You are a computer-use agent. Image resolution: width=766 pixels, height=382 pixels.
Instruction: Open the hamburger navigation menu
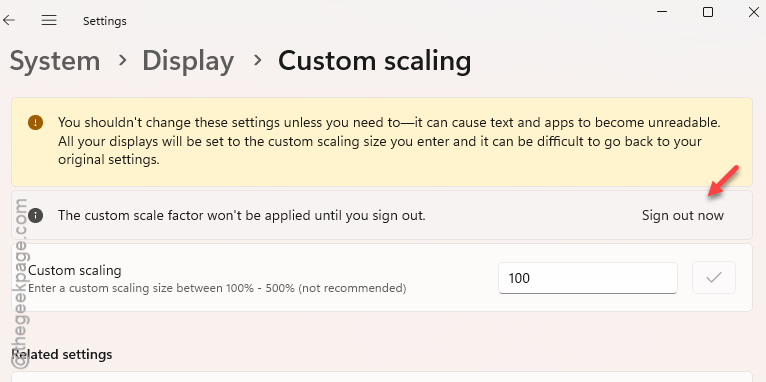pyautogui.click(x=49, y=21)
